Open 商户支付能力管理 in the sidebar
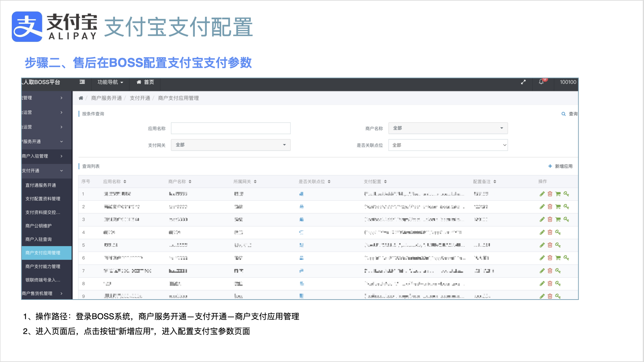This screenshot has height=362, width=644. coord(43,266)
